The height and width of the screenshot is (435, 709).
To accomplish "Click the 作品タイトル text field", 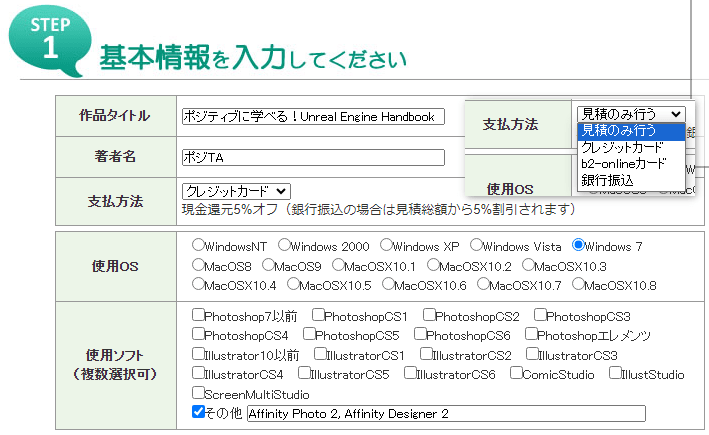I will coord(313,116).
